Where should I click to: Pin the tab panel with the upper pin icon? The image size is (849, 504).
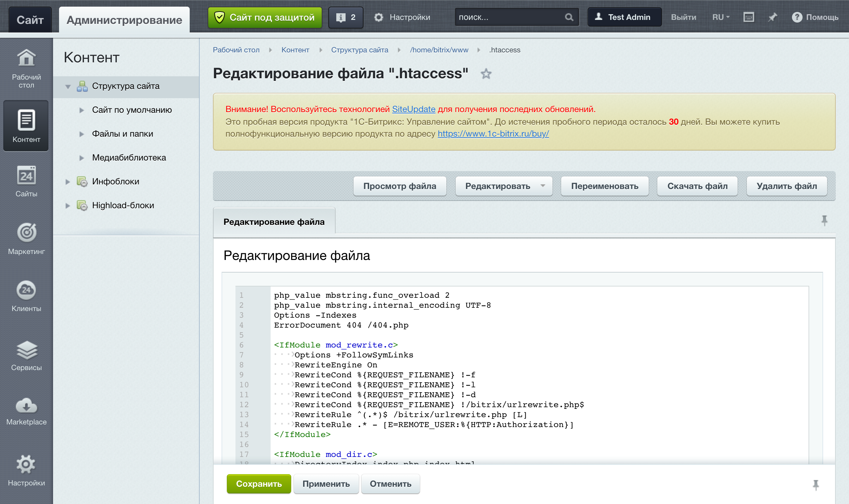tap(824, 221)
